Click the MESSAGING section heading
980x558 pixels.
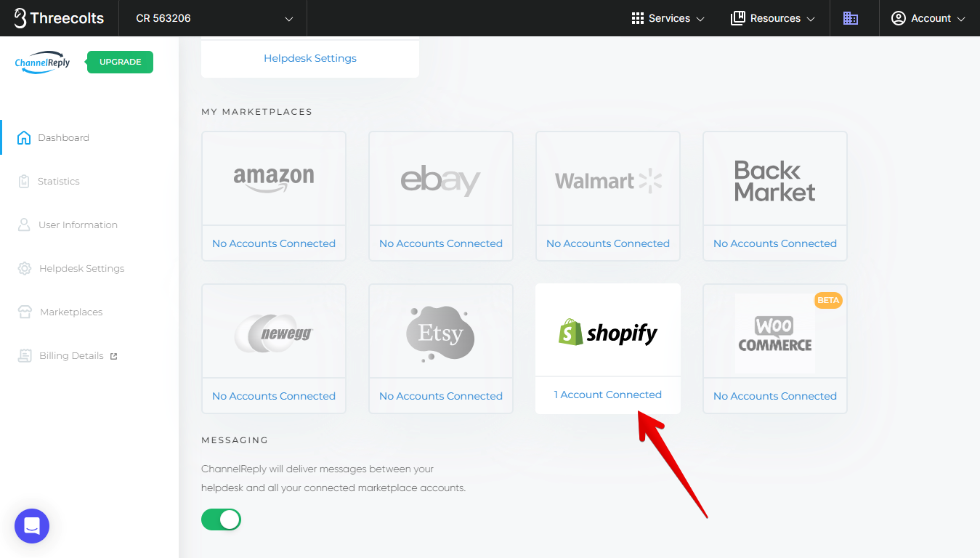[235, 440]
